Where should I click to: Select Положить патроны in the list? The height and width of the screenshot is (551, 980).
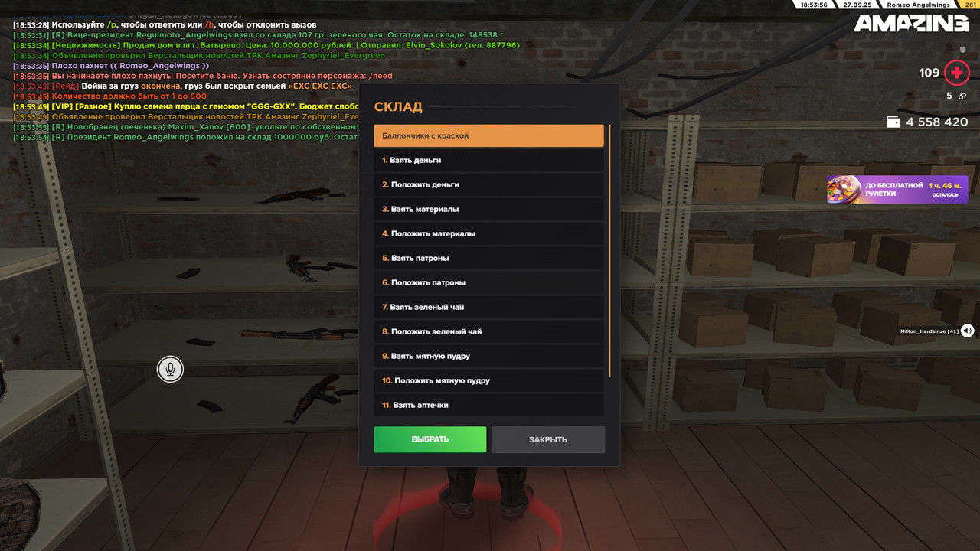(488, 282)
